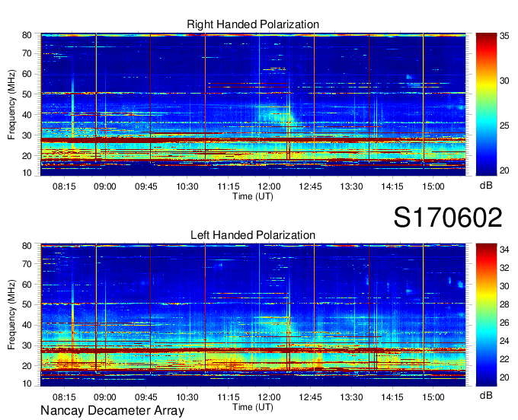Click 09:45 time tick of Right Handed plot

click(x=146, y=186)
